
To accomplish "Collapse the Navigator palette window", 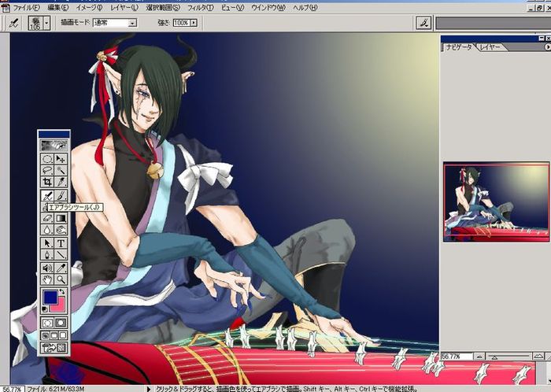I will pyautogui.click(x=542, y=39).
